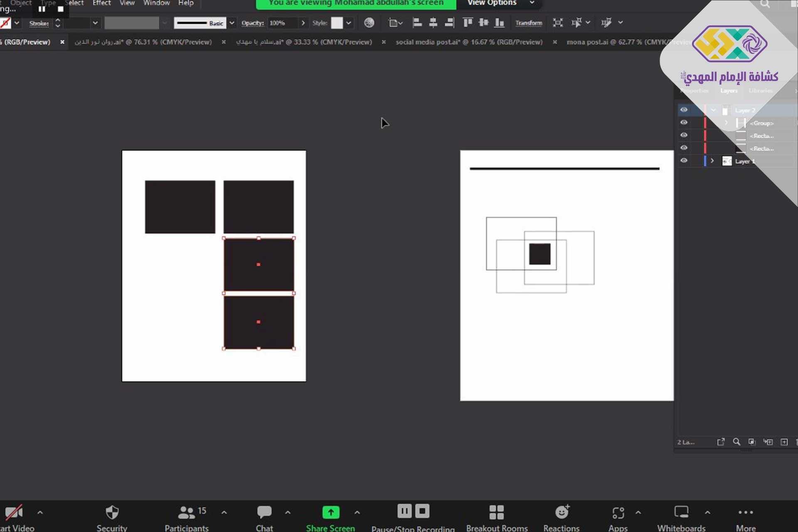Click the Horizontal Align Left icon
This screenshot has width=798, height=532.
417,23
